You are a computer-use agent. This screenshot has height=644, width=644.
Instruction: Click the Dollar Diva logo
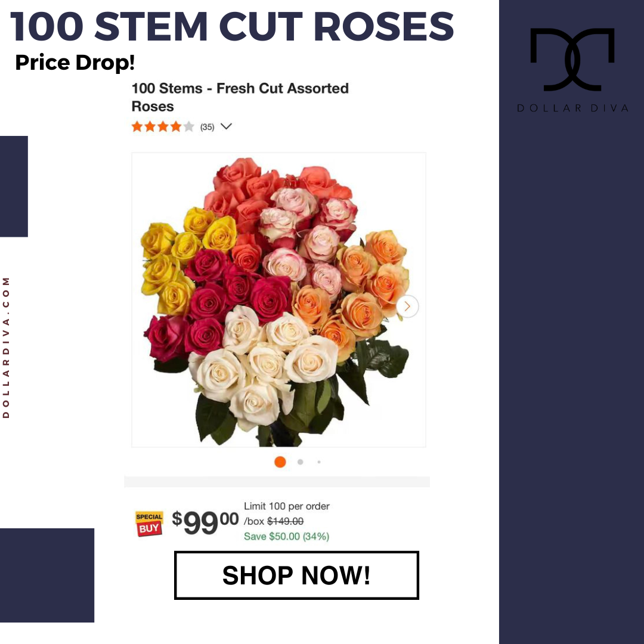[x=572, y=60]
